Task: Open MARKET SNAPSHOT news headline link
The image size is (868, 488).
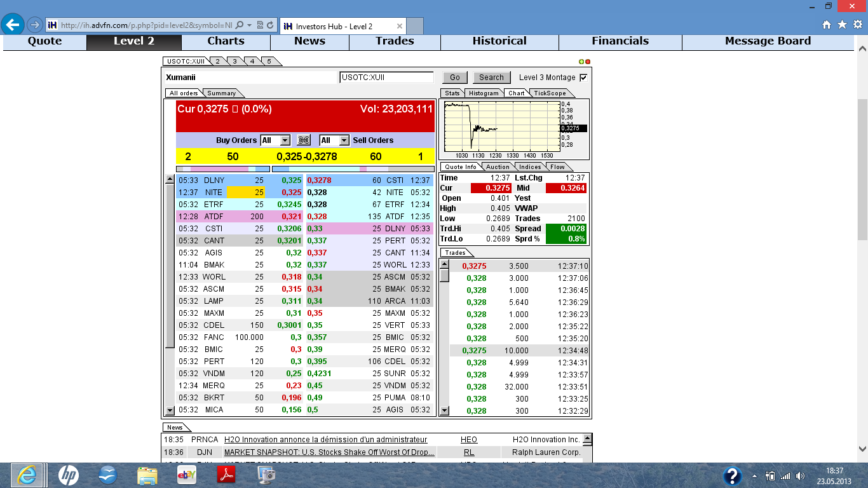Action: pyautogui.click(x=329, y=452)
